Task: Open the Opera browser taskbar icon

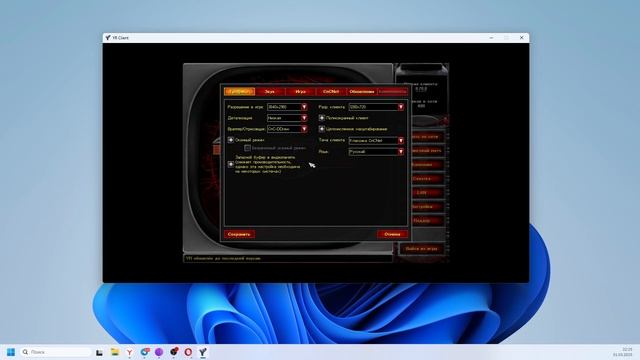Action: tap(188, 352)
